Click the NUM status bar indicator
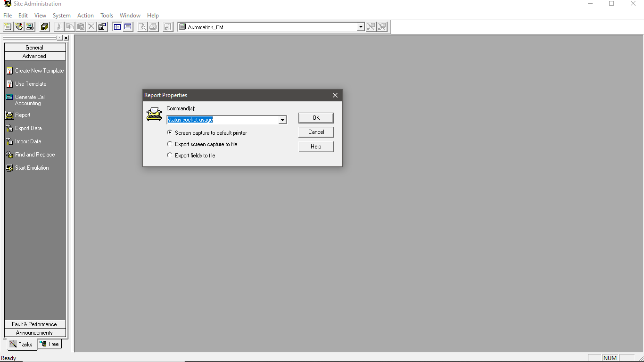 [610, 358]
